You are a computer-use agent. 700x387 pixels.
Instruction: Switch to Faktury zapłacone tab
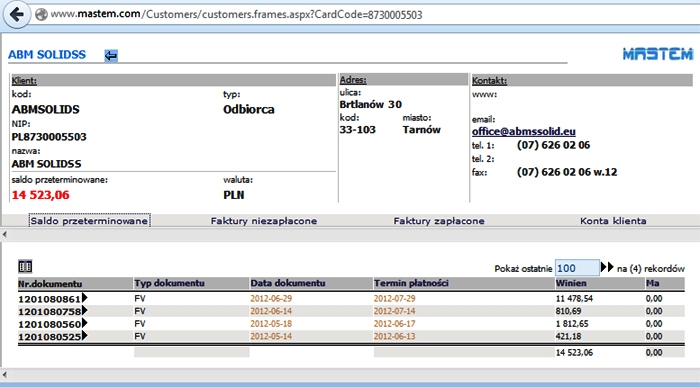439,221
